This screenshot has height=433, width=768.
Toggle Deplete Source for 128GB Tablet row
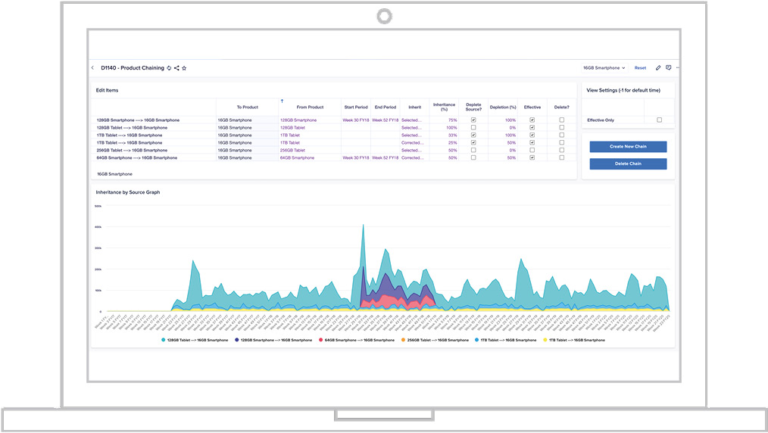tap(474, 127)
